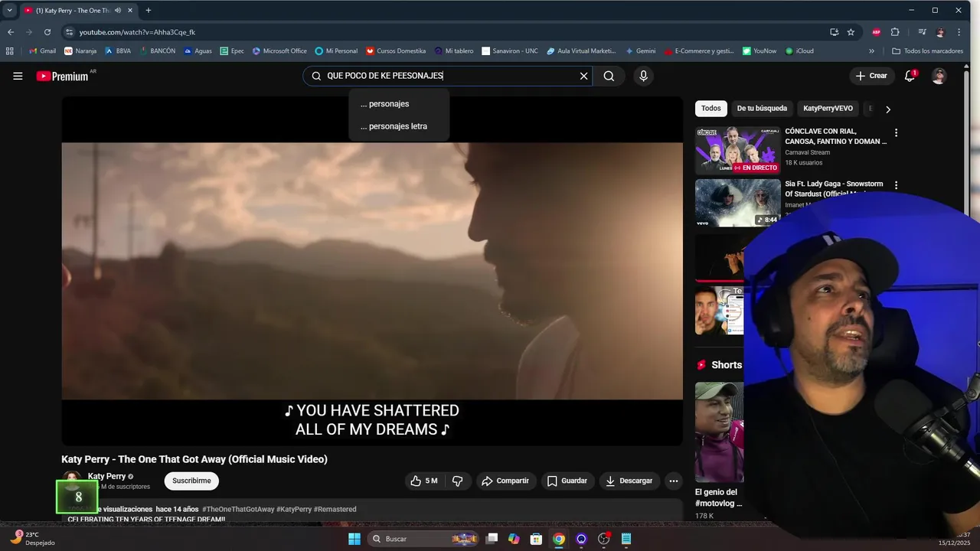Open the Gemini bookmark
The image size is (980, 551).
[x=640, y=51]
